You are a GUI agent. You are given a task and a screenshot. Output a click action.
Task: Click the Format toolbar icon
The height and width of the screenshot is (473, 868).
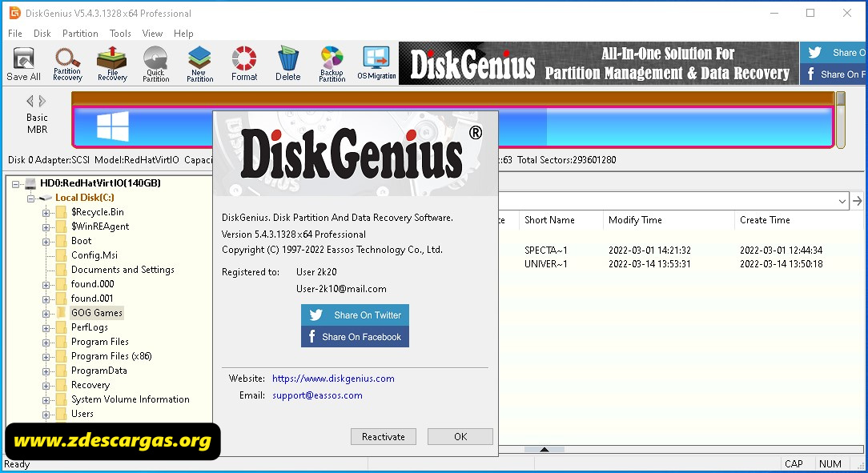pyautogui.click(x=244, y=63)
